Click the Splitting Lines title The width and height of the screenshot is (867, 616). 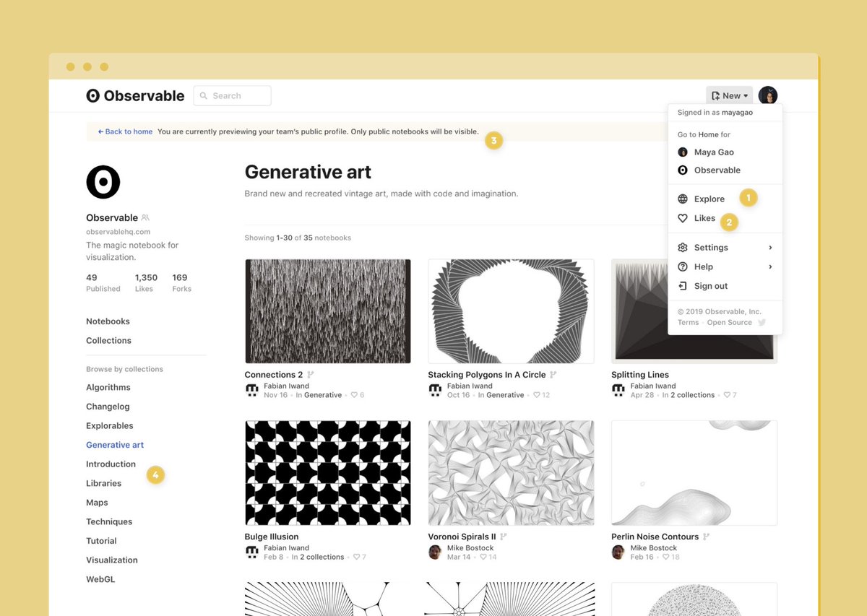coord(640,375)
